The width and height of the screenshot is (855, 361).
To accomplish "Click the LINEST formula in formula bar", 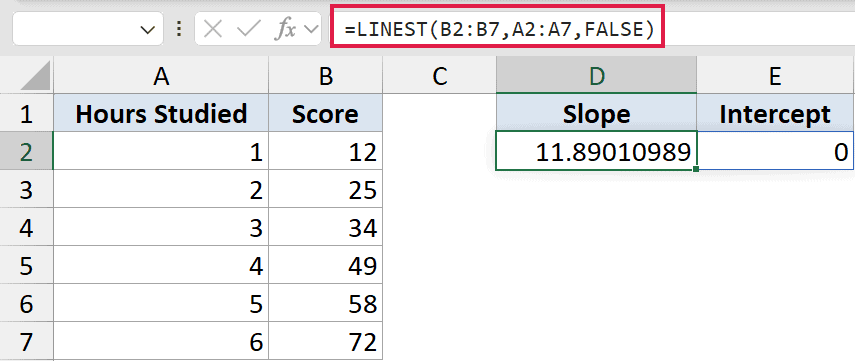I will (x=498, y=30).
